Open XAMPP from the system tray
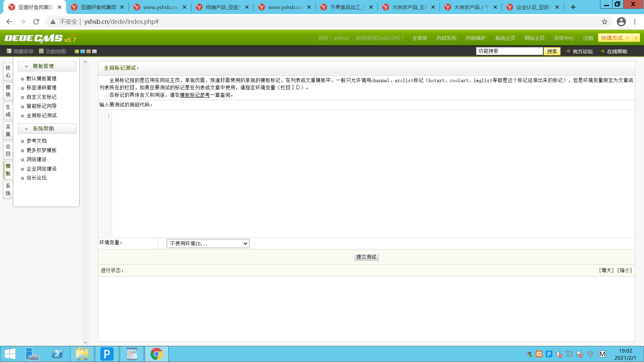This screenshot has width=644, height=362. (539, 354)
